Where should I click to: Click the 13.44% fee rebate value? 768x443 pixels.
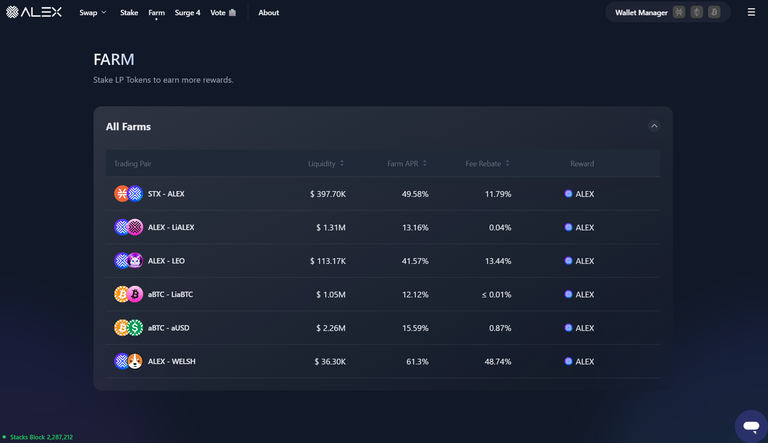pyautogui.click(x=498, y=261)
